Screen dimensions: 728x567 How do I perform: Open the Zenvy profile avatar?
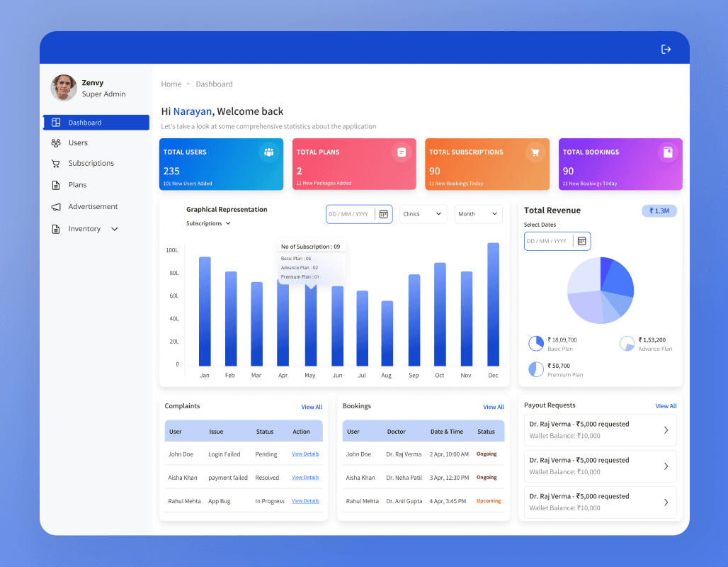(x=64, y=88)
